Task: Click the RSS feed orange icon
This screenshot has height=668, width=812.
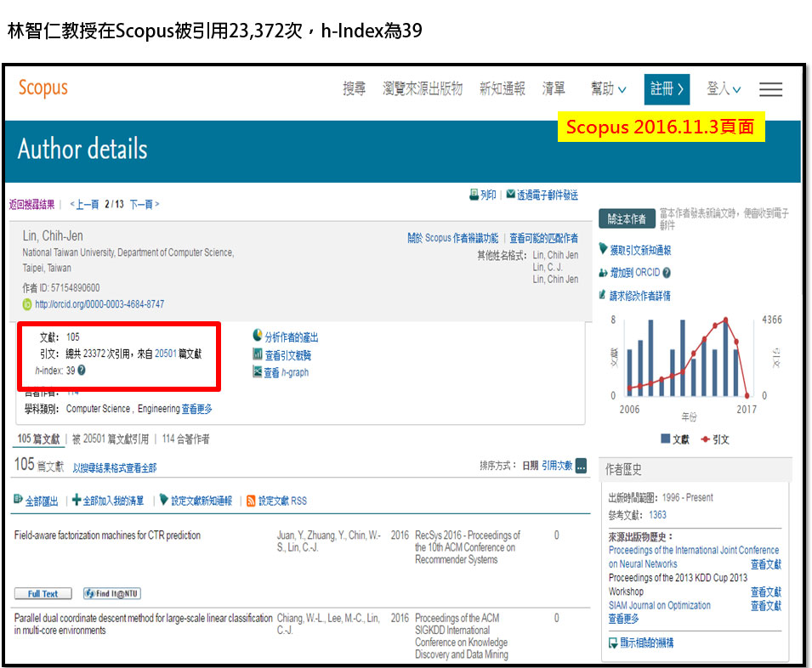Action: coord(251,501)
